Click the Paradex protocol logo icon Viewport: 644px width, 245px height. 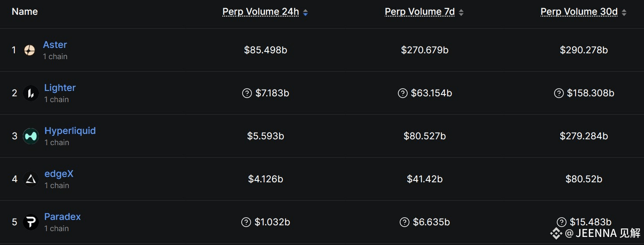point(31,222)
